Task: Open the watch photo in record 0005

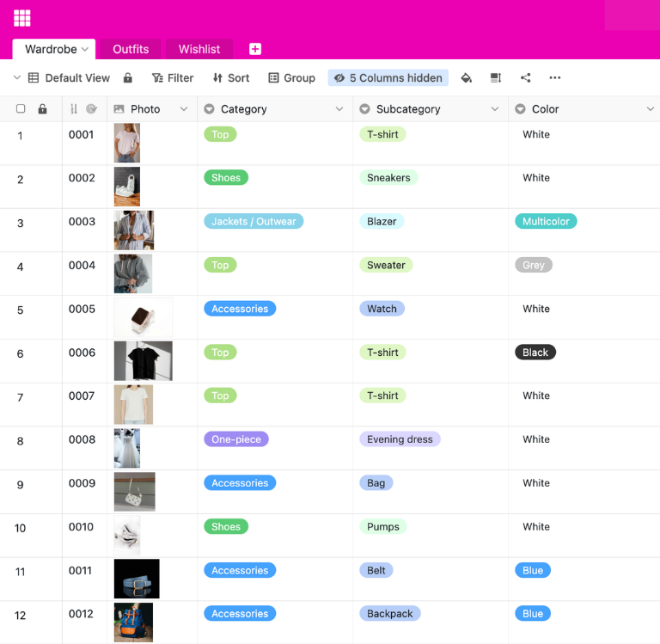Action: [x=144, y=317]
